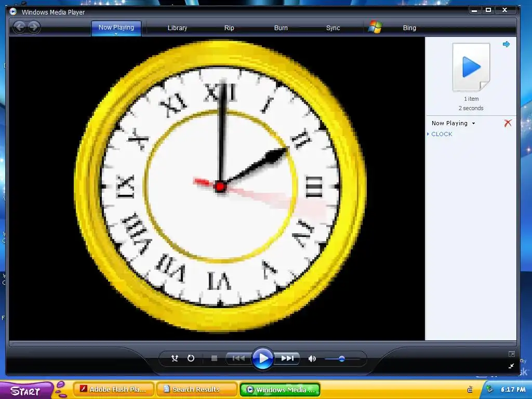Clear the list pane with the red X
The height and width of the screenshot is (399, 532).
(x=508, y=123)
